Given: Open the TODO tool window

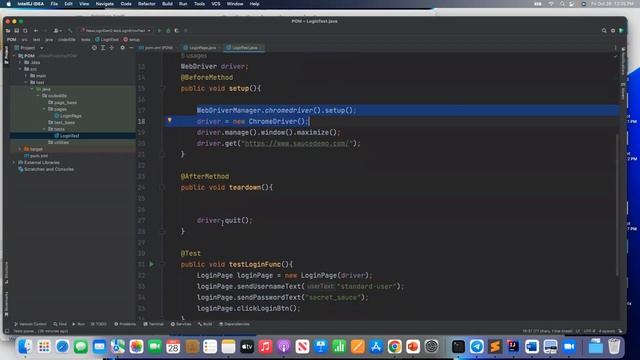Looking at the screenshot, I should click(x=98, y=324).
